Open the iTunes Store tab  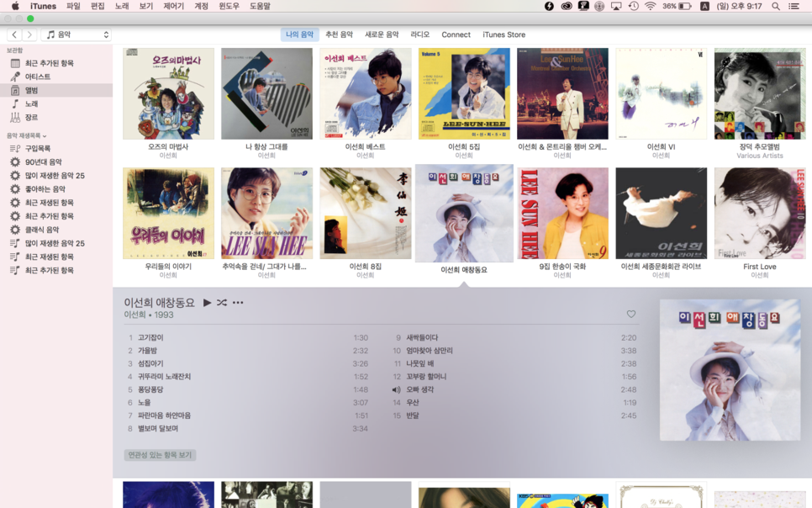point(504,34)
